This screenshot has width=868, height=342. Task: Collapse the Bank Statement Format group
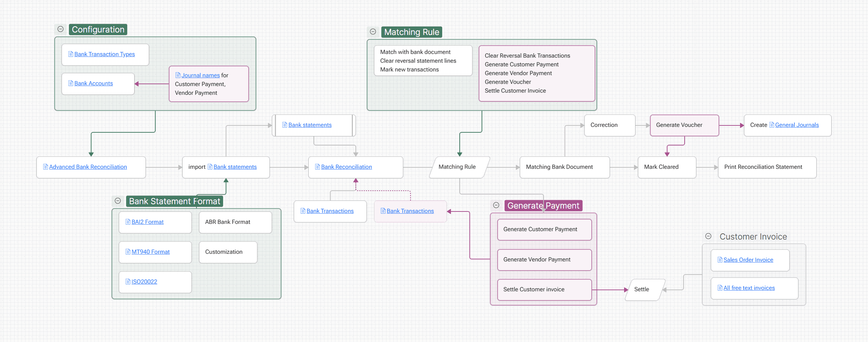tap(118, 201)
